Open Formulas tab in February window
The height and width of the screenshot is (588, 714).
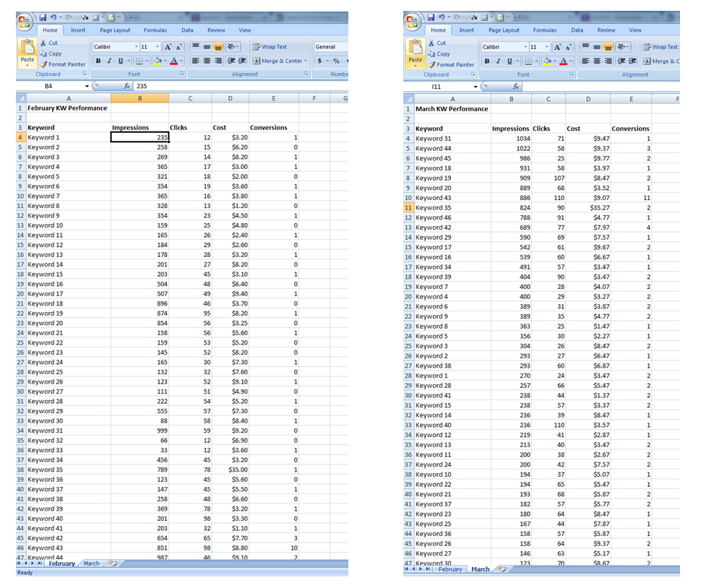(x=155, y=30)
